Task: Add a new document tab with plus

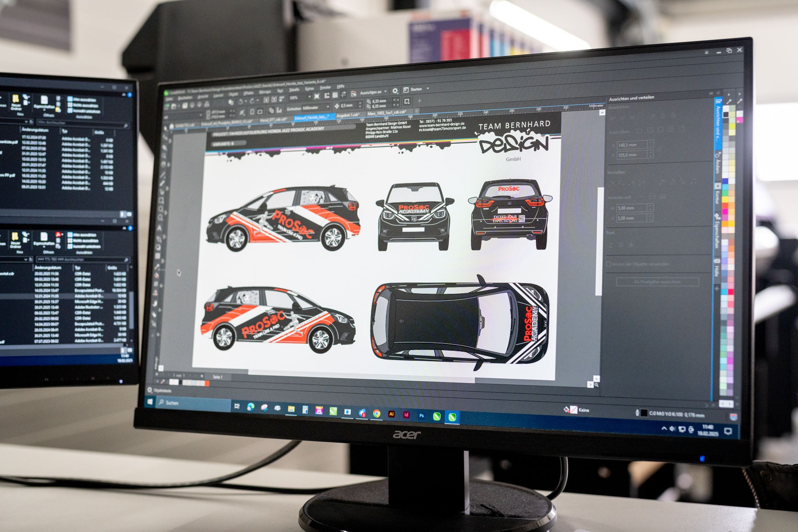Action: tap(417, 111)
